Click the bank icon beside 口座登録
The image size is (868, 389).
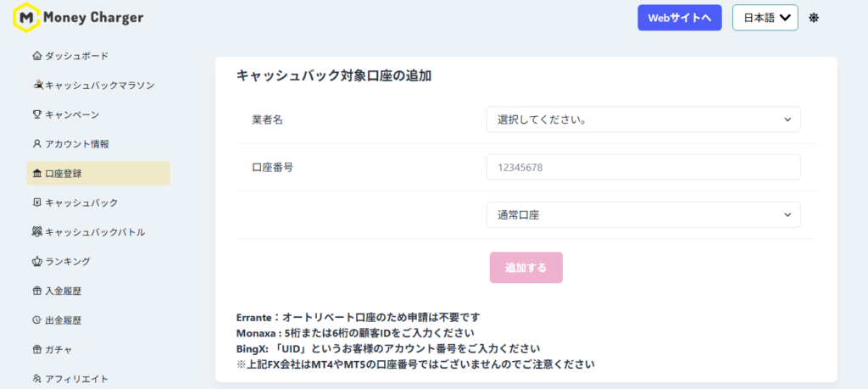(36, 174)
